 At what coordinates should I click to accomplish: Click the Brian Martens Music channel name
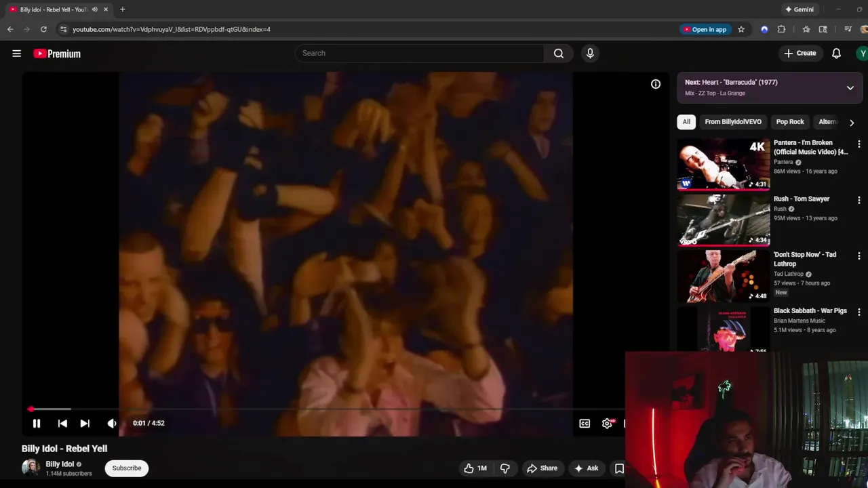point(800,321)
